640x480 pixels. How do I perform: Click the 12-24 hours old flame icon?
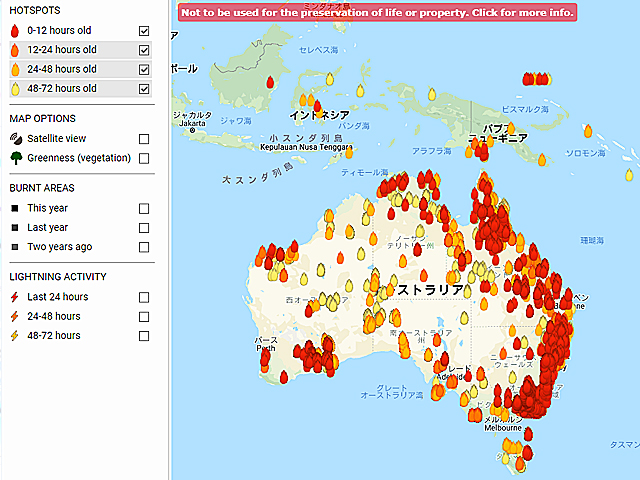pos(16,49)
